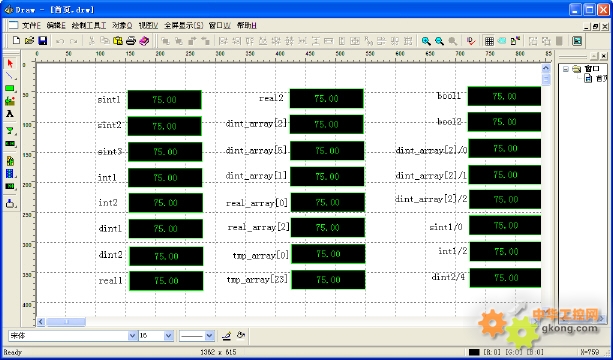Save the drawing with the floppy disk icon
The image size is (613, 360).
tap(43, 41)
